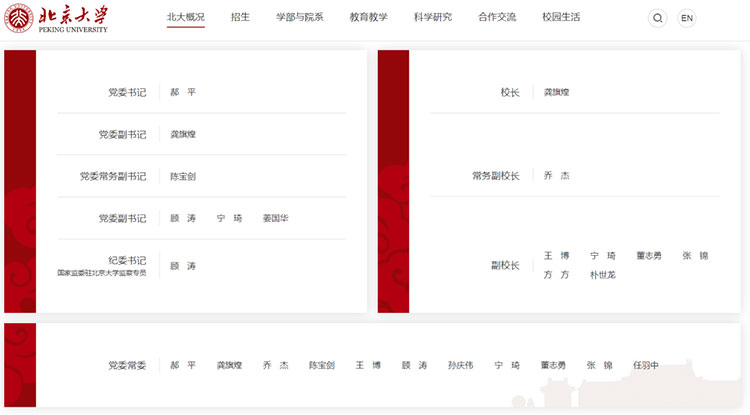This screenshot has height=415, width=750.
Task: Select 孙庆伟 in the 党委常委 row
Action: 460,366
